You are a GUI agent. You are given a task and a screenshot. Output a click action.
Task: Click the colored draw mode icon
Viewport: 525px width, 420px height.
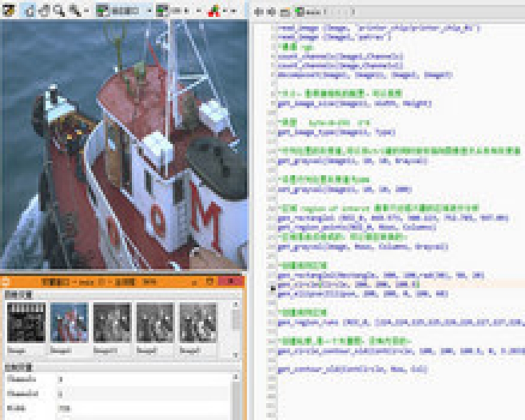coord(214,10)
